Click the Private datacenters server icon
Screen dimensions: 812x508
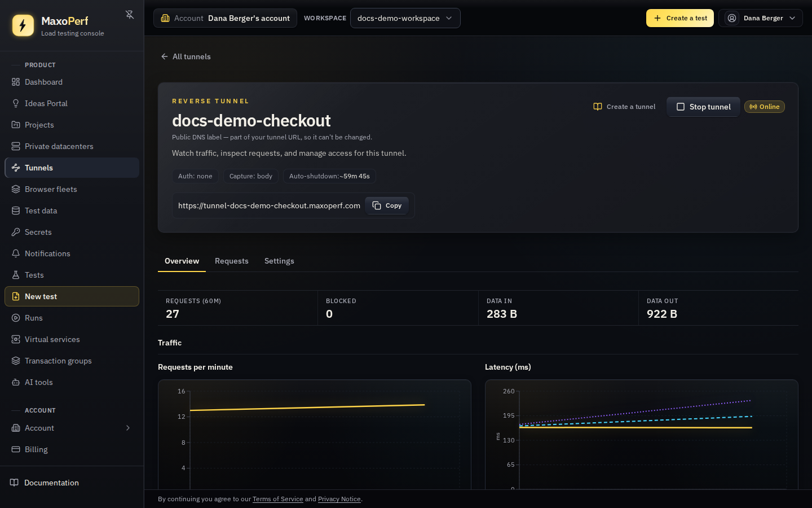tap(16, 146)
